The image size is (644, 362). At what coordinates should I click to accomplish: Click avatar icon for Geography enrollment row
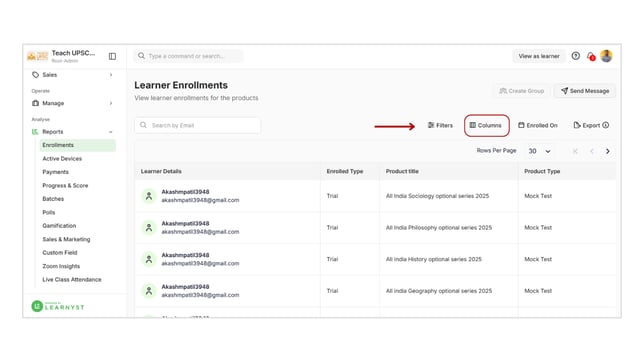pyautogui.click(x=149, y=291)
